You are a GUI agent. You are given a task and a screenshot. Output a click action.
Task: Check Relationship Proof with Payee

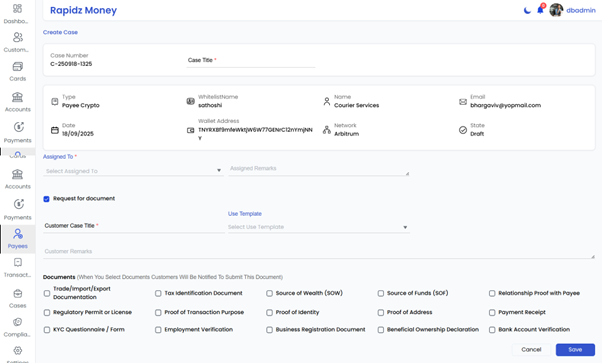[x=492, y=293]
